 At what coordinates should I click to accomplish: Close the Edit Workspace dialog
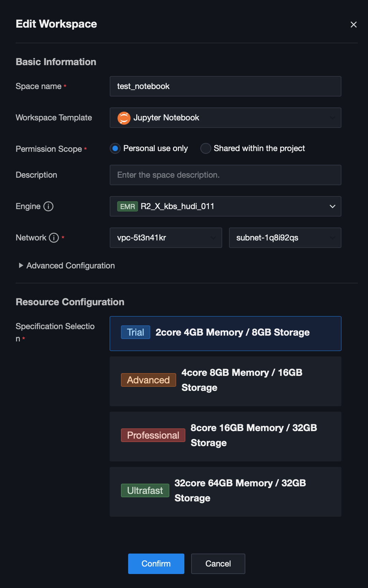353,25
